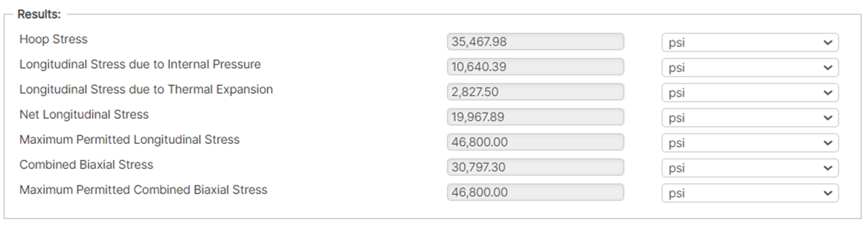Click the Hoop Stress result field
Viewport: 868px width, 231px height.
[x=535, y=42]
